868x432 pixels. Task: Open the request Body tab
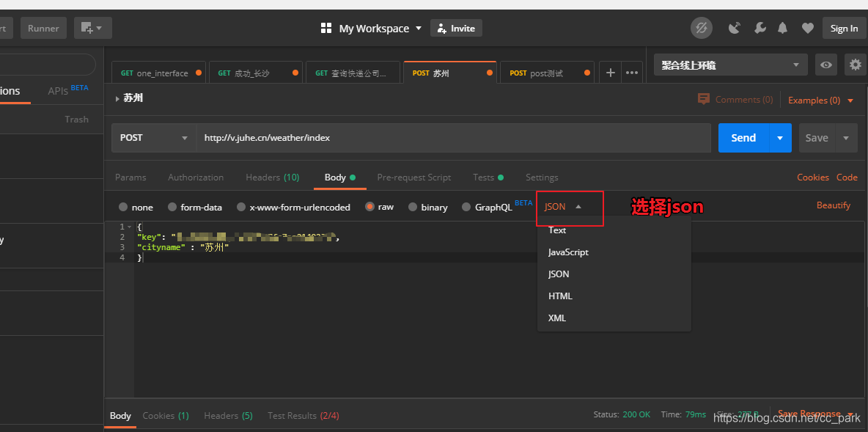tap(340, 177)
